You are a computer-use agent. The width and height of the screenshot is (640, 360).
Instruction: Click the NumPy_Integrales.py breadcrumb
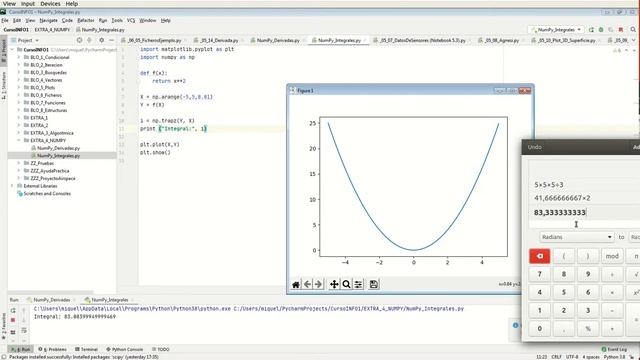pyautogui.click(x=100, y=30)
